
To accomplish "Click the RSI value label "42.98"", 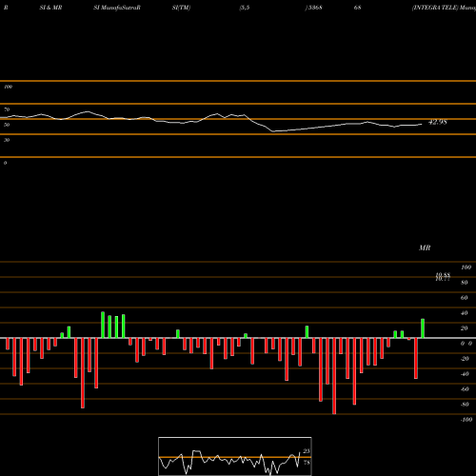I will [438, 122].
